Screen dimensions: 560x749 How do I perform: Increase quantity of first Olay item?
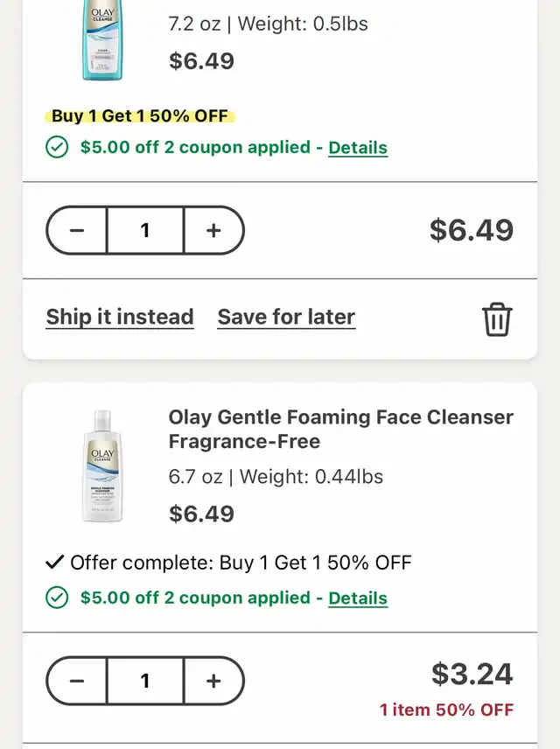[x=213, y=230]
